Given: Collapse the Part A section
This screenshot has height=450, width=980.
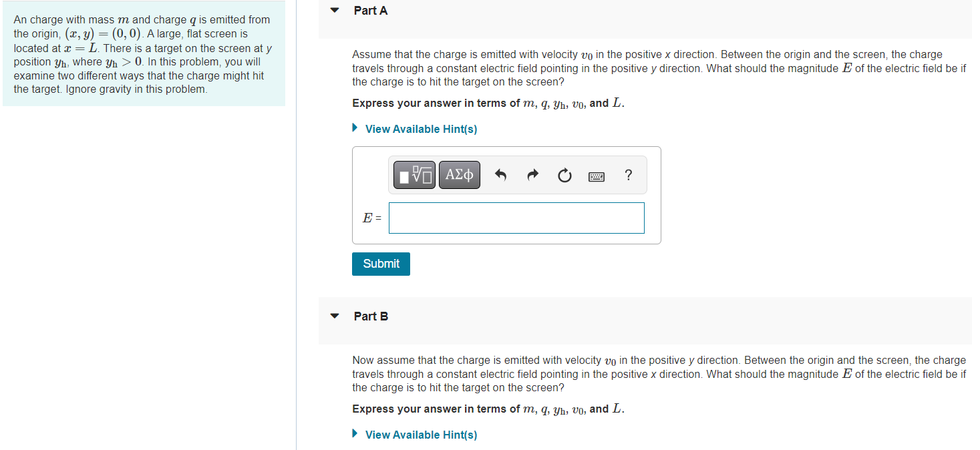Looking at the screenshot, I should coord(334,10).
